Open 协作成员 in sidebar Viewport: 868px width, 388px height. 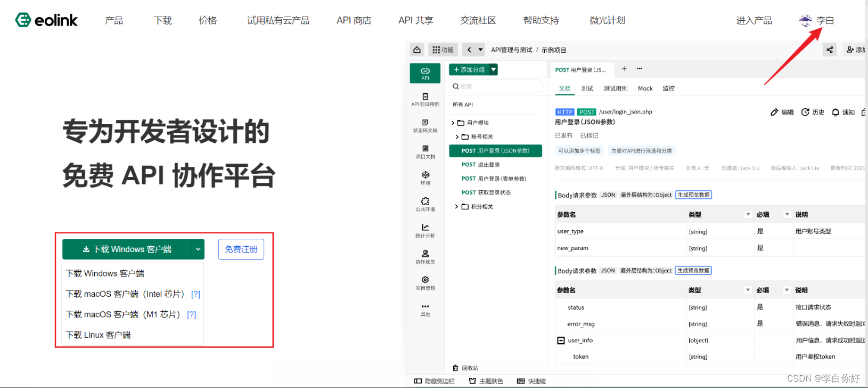pos(425,256)
